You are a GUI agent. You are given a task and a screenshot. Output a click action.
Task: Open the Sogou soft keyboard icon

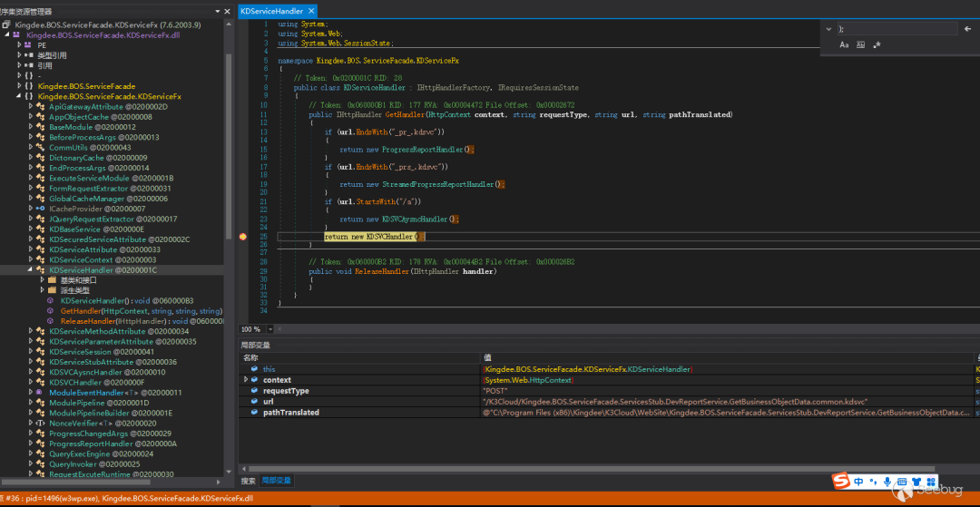coord(901,482)
